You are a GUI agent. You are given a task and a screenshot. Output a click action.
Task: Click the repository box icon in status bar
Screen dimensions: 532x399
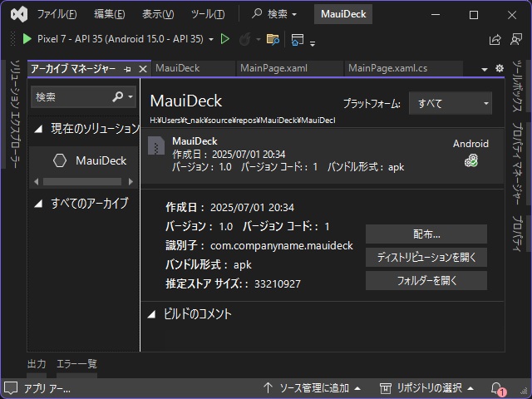tap(386, 388)
